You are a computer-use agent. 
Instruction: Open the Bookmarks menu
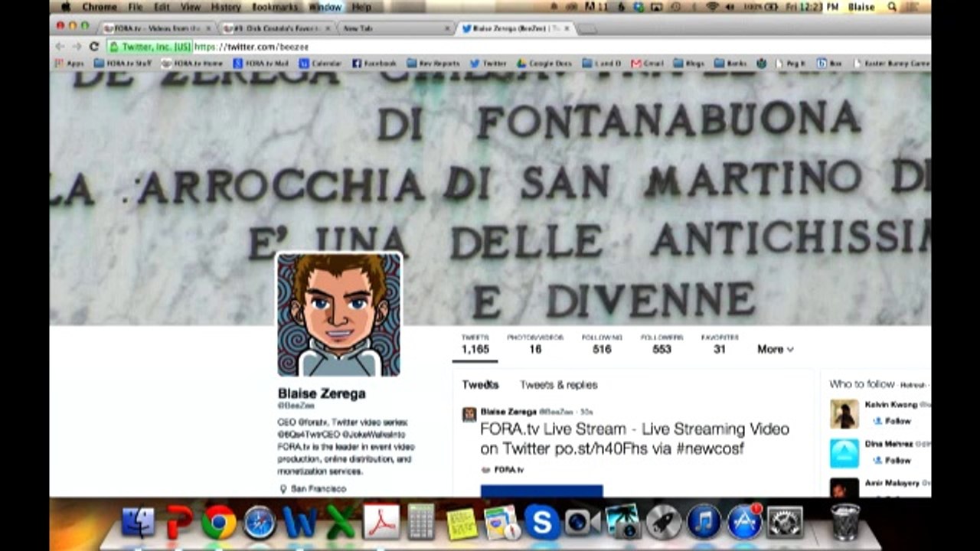tap(276, 7)
